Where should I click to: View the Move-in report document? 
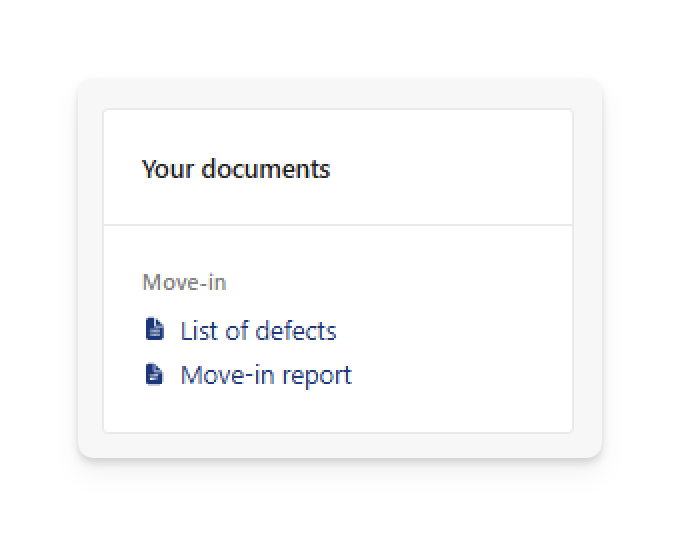[266, 376]
